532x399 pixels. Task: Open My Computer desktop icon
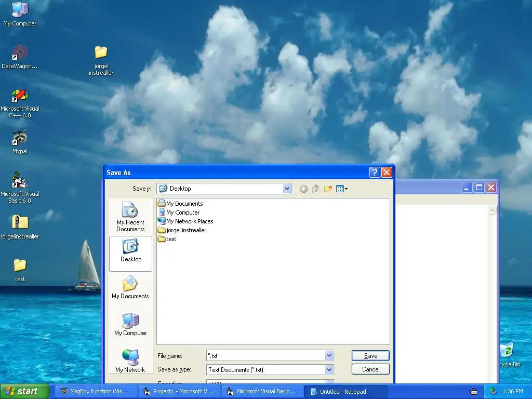[x=20, y=14]
